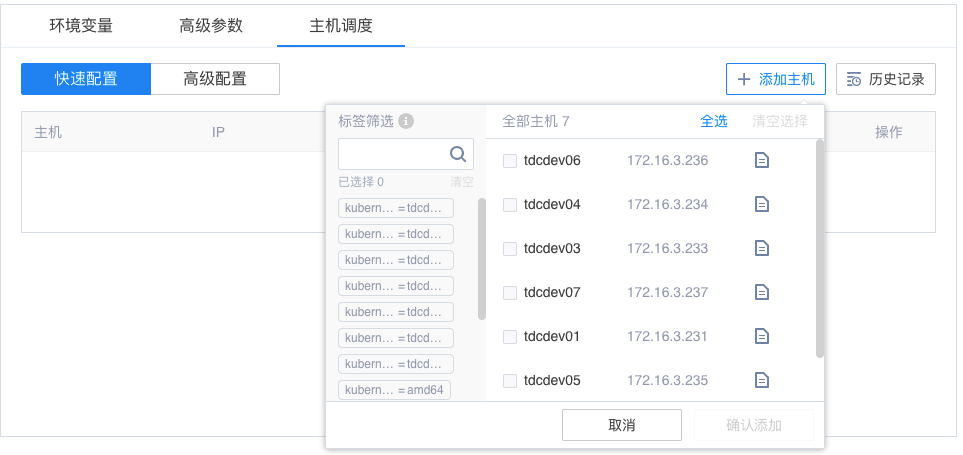Select all hosts with 全选
This screenshot has height=455, width=963.
click(714, 122)
